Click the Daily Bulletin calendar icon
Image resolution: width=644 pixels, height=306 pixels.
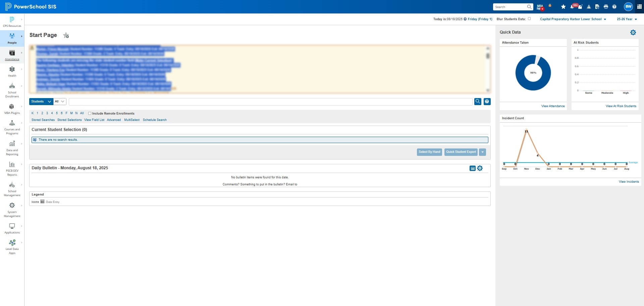pos(472,168)
